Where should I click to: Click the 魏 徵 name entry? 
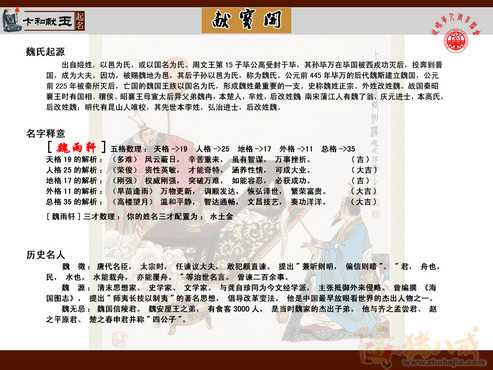tap(74, 267)
